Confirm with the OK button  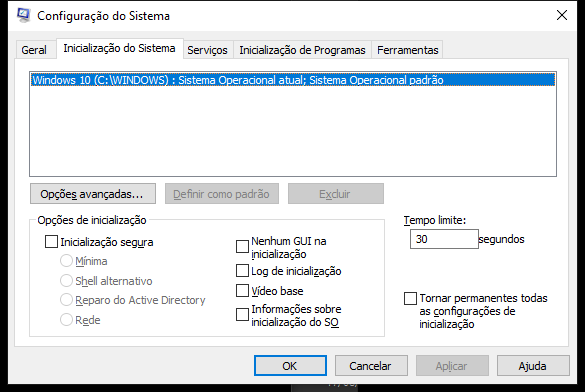[290, 366]
